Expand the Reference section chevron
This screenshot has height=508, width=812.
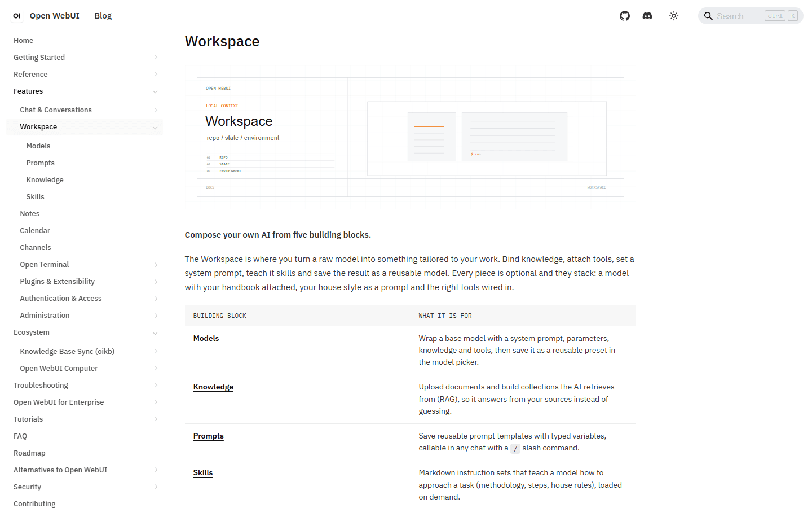156,74
